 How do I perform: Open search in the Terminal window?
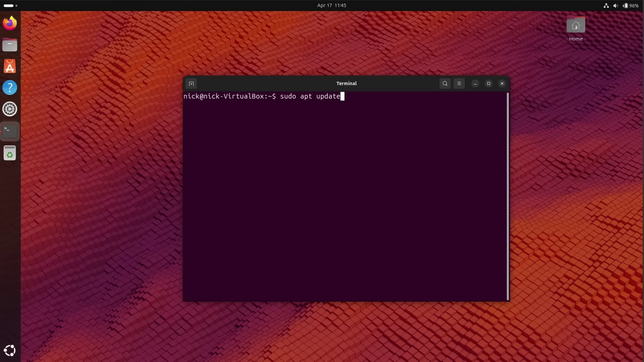pos(445,83)
